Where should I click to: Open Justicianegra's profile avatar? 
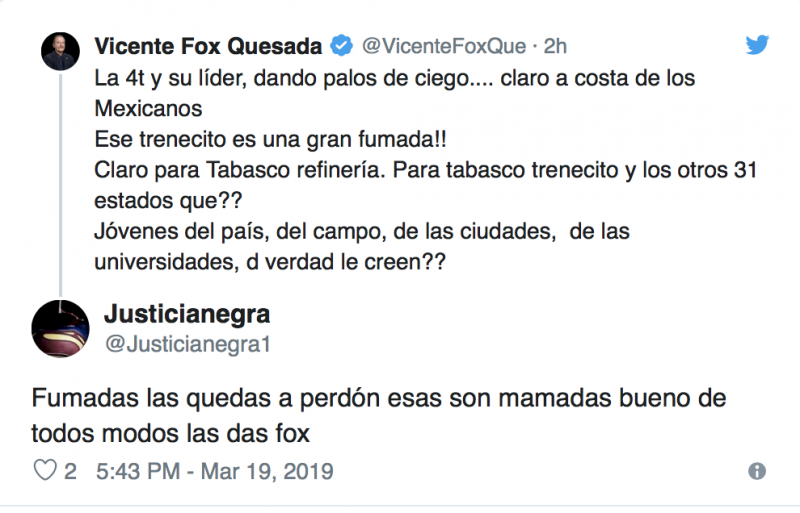tap(62, 327)
